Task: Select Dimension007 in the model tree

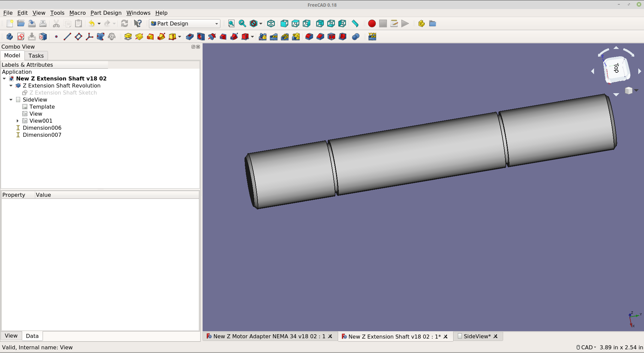Action: click(42, 135)
